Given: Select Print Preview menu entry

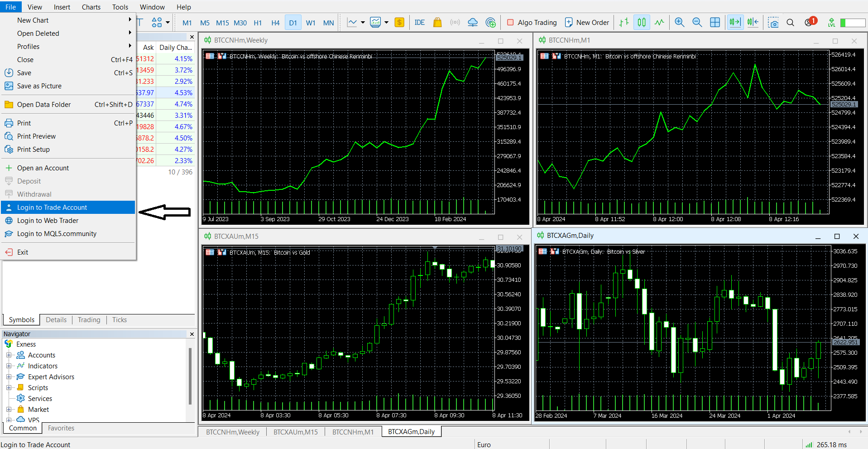Looking at the screenshot, I should coord(68,136).
